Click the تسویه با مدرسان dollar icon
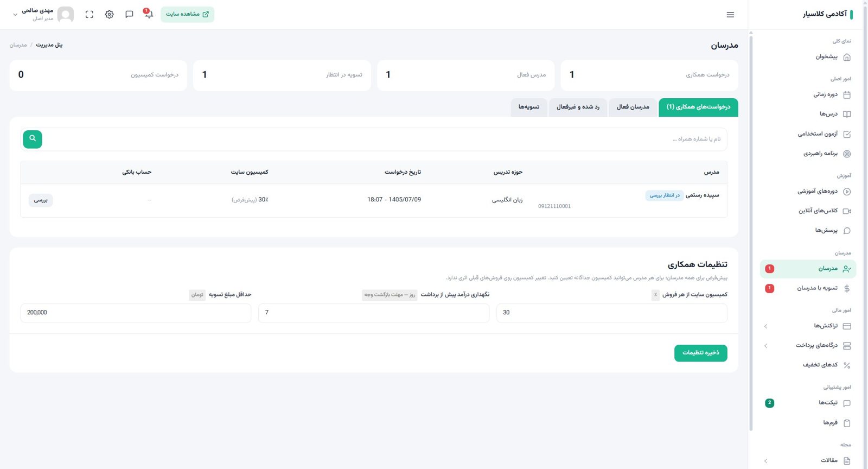Screen dimensions: 868x469 [x=847, y=288]
